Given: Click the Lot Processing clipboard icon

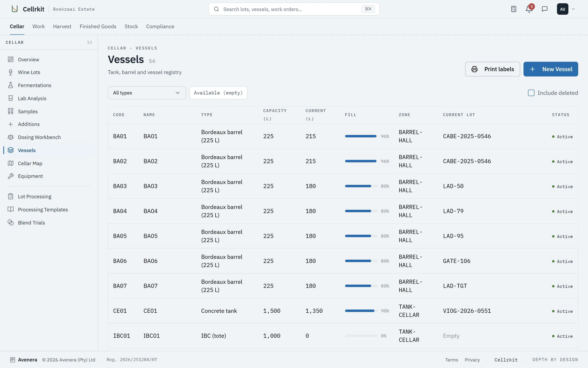Looking at the screenshot, I should (x=10, y=196).
